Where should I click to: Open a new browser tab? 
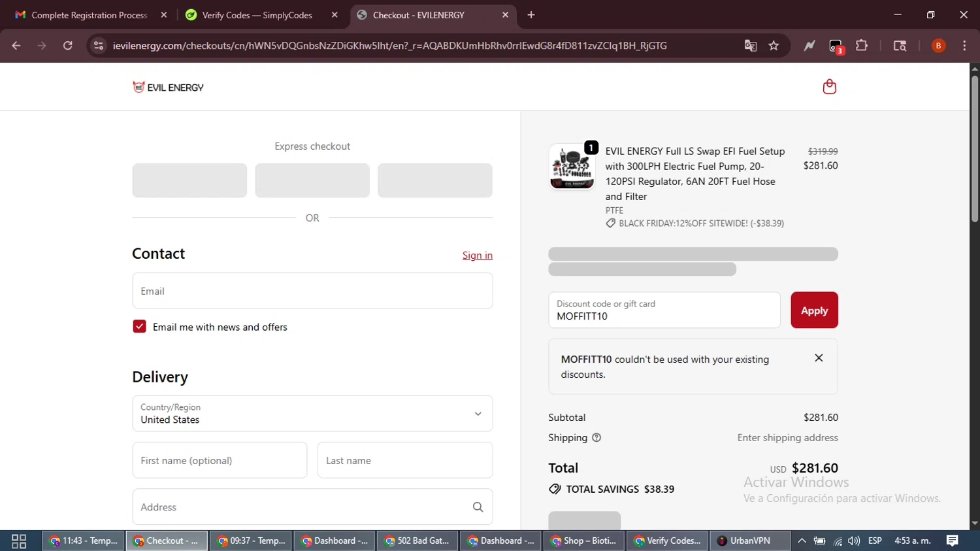(x=531, y=15)
